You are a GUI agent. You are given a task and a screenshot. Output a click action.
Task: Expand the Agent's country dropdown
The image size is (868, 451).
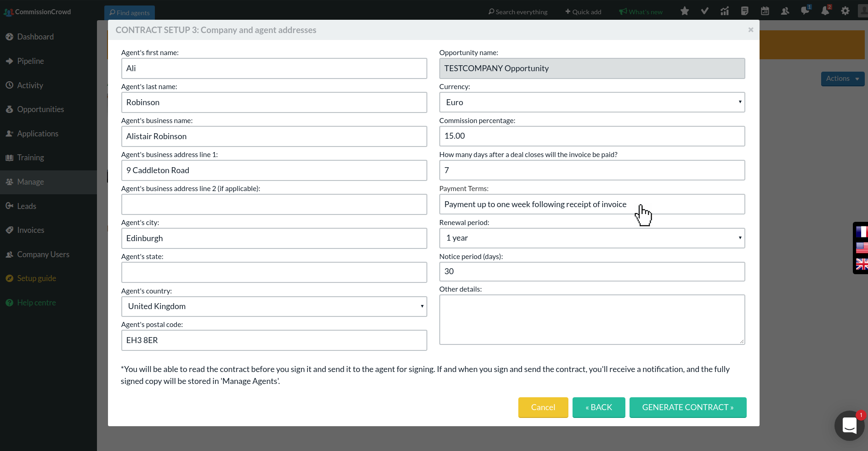click(x=274, y=306)
